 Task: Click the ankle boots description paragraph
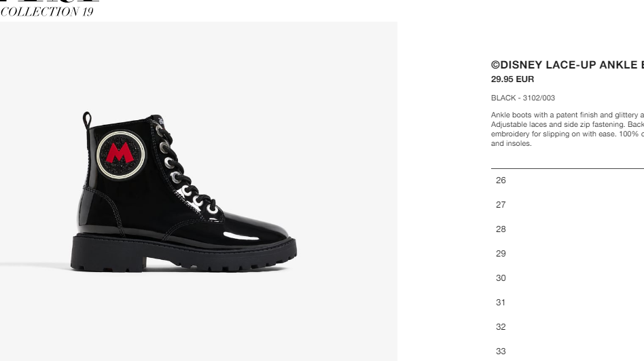[x=567, y=129]
